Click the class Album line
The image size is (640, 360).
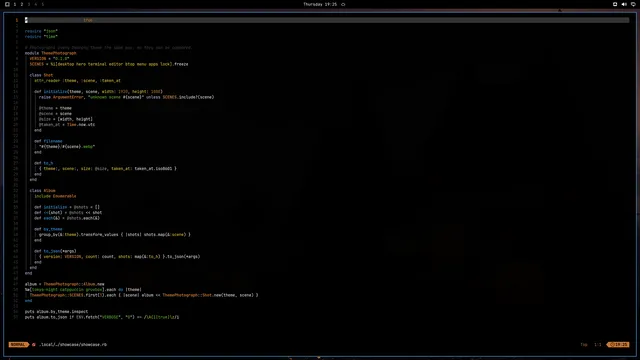coord(42,191)
